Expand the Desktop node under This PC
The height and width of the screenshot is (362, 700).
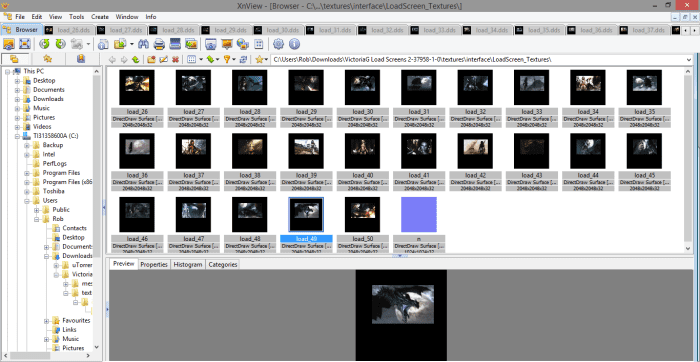point(17,81)
